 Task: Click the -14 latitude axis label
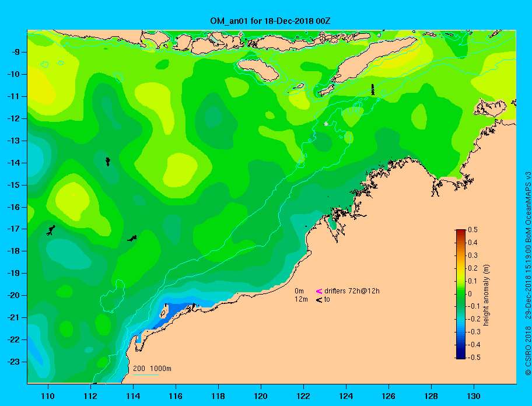(13, 163)
